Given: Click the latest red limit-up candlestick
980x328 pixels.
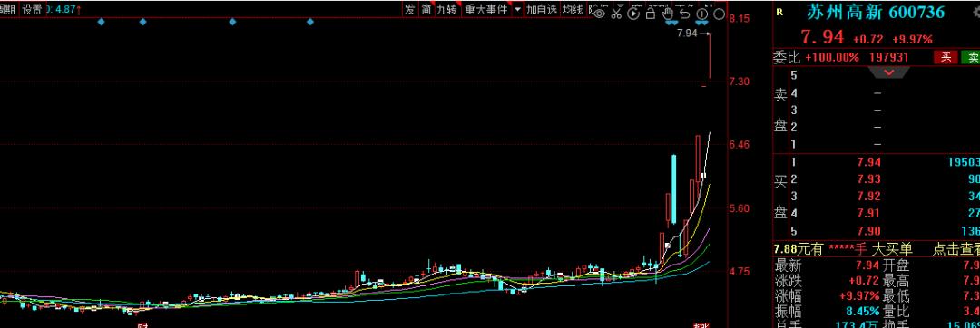Looking at the screenshot, I should click(710, 56).
